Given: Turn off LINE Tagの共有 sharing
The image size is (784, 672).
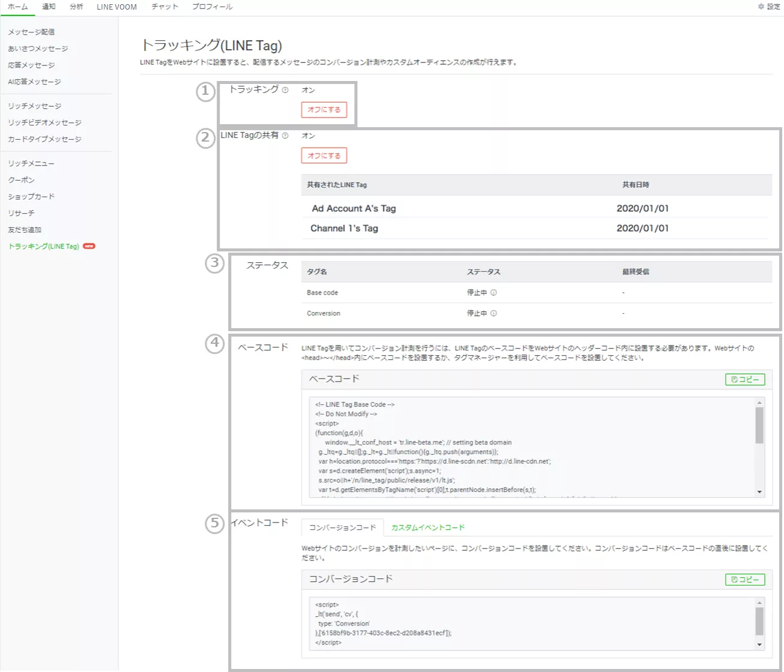Looking at the screenshot, I should (x=324, y=156).
